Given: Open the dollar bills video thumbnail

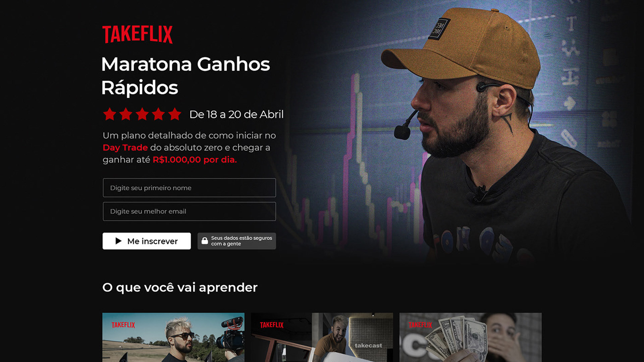Looking at the screenshot, I should [x=471, y=337].
